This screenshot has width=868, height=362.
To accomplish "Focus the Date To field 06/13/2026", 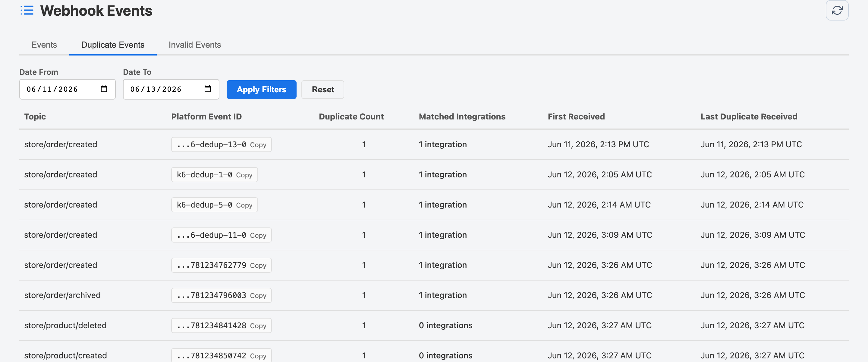I will click(x=171, y=89).
